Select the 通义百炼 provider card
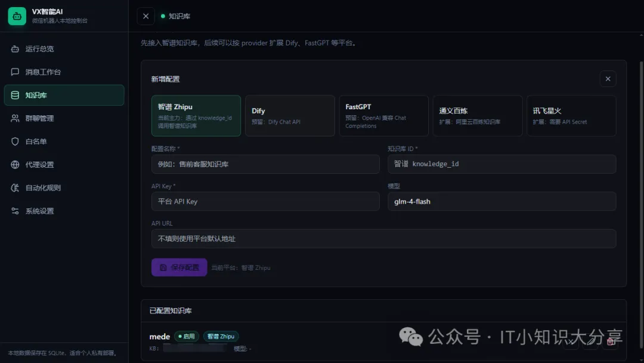 tap(477, 116)
